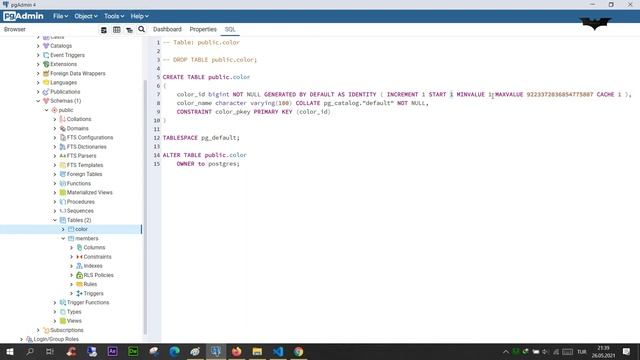
Task: Open the Help menu
Action: [x=140, y=16]
